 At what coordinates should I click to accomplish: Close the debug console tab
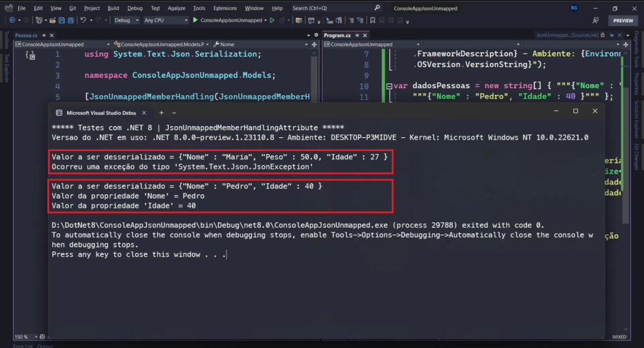[144, 113]
